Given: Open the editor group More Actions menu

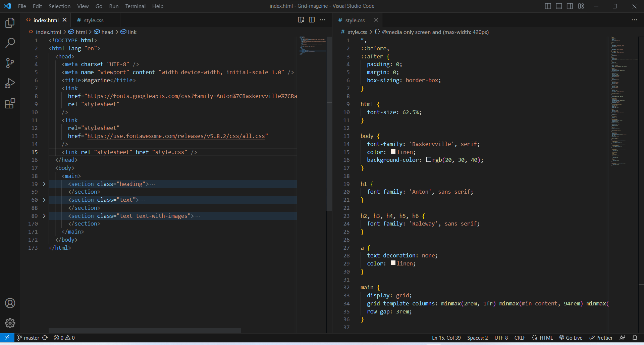Looking at the screenshot, I should click(323, 20).
